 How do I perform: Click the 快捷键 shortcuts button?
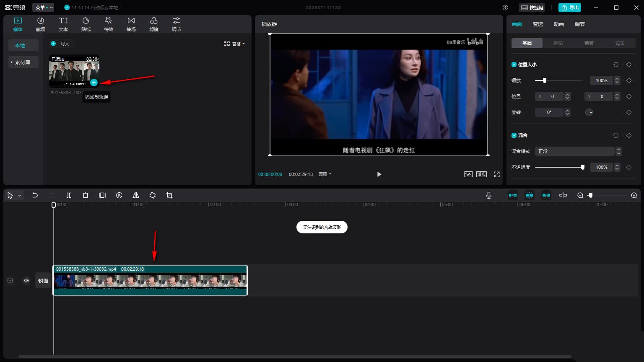tap(532, 8)
